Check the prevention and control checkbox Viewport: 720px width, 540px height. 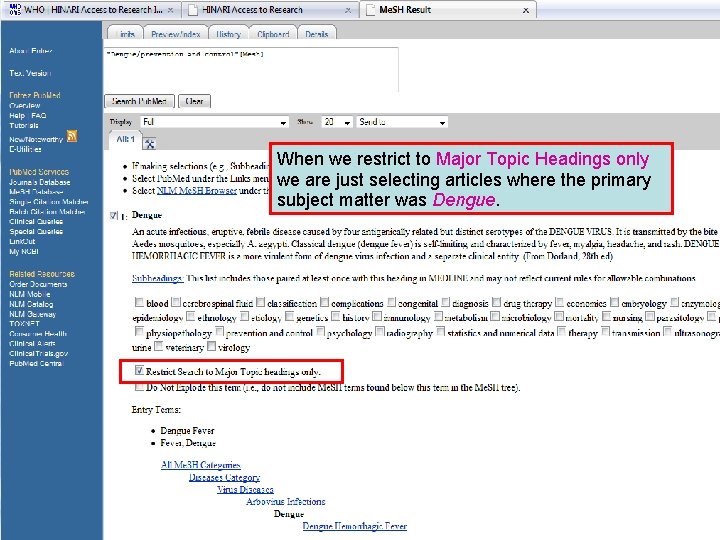click(x=219, y=331)
